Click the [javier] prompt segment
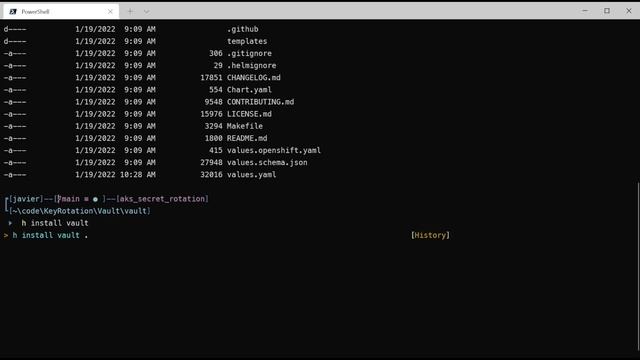640x360 pixels. 26,199
